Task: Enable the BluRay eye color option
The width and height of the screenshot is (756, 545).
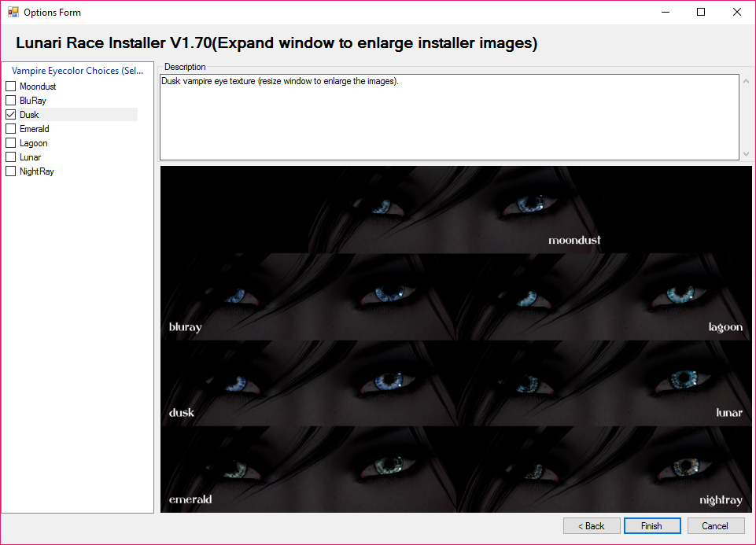Action: coord(10,100)
